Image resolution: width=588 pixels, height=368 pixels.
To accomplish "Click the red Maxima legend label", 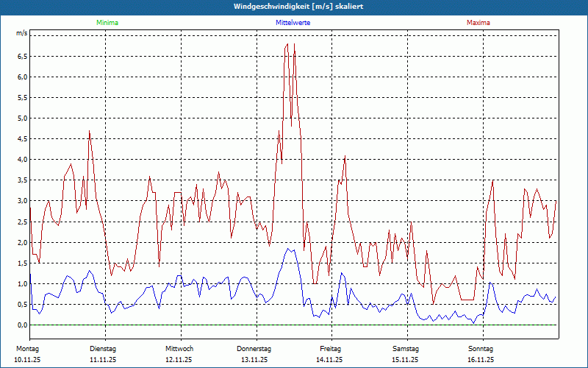I will click(x=478, y=23).
